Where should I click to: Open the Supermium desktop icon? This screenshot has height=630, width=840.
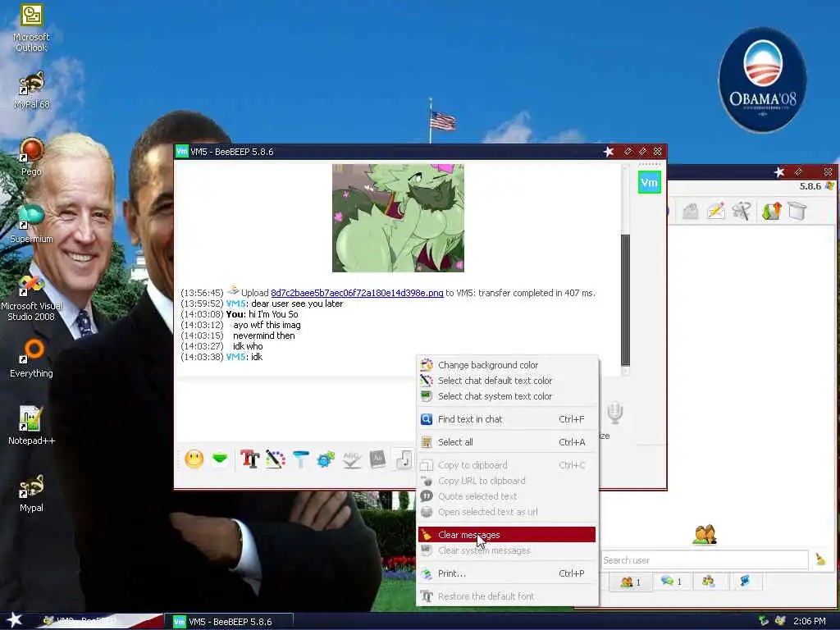pyautogui.click(x=31, y=223)
